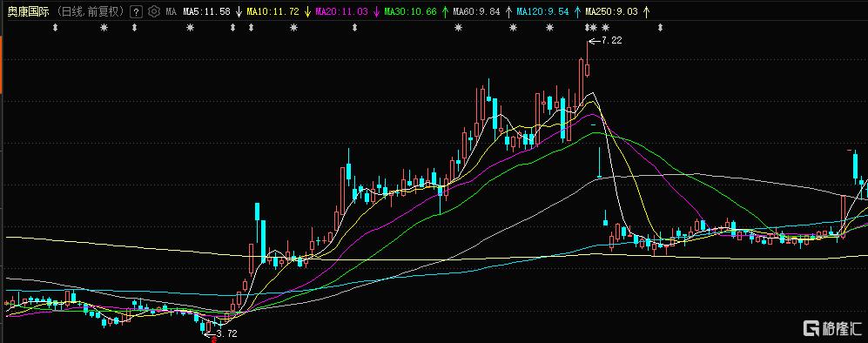Click the leftmost star-shaped event marker
This screenshot has width=868, height=343.
tap(104, 28)
